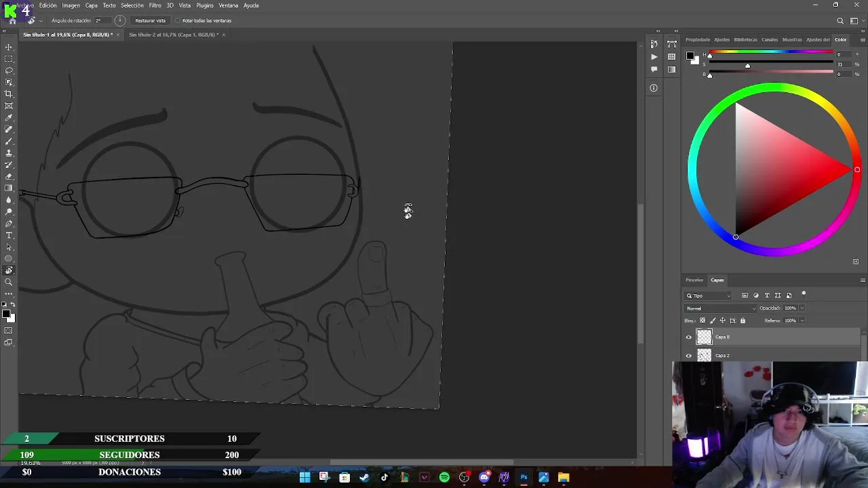Select the Rotate View hand tool
868x488 pixels.
click(9, 270)
